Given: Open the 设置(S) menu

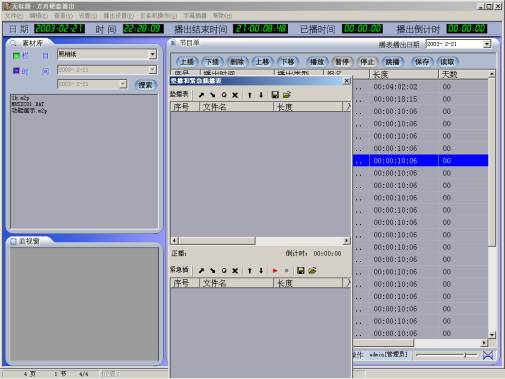Looking at the screenshot, I should point(88,16).
